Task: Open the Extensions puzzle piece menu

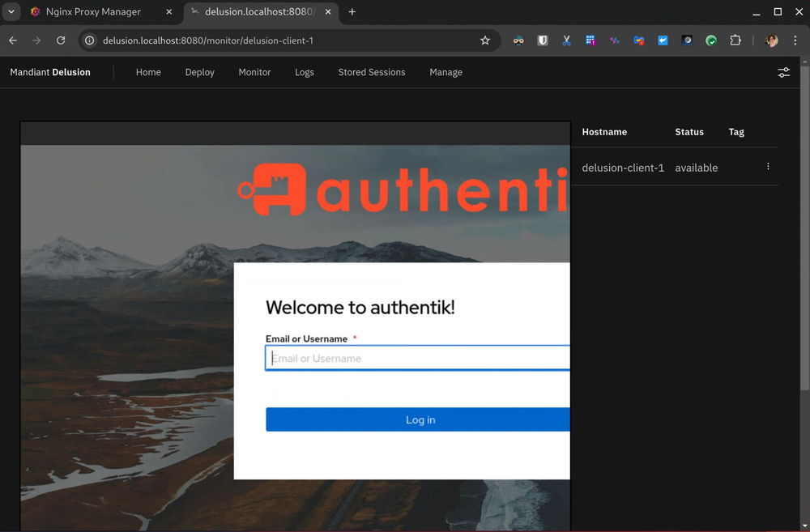Action: 735,40
